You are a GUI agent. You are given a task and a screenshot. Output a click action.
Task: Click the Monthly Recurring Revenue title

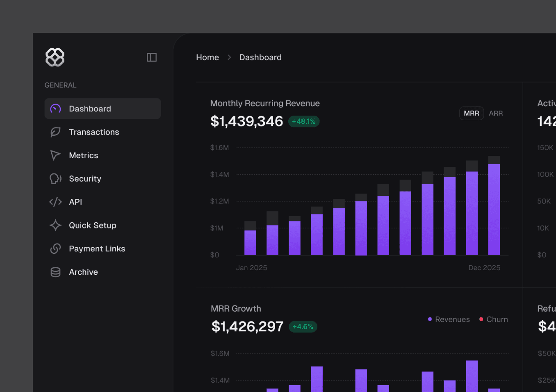pyautogui.click(x=265, y=103)
